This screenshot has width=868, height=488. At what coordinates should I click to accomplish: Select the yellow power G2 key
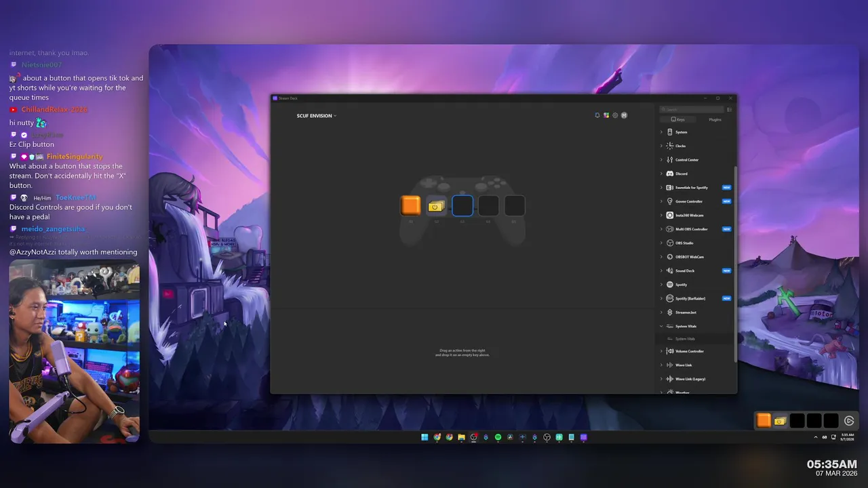pyautogui.click(x=436, y=205)
